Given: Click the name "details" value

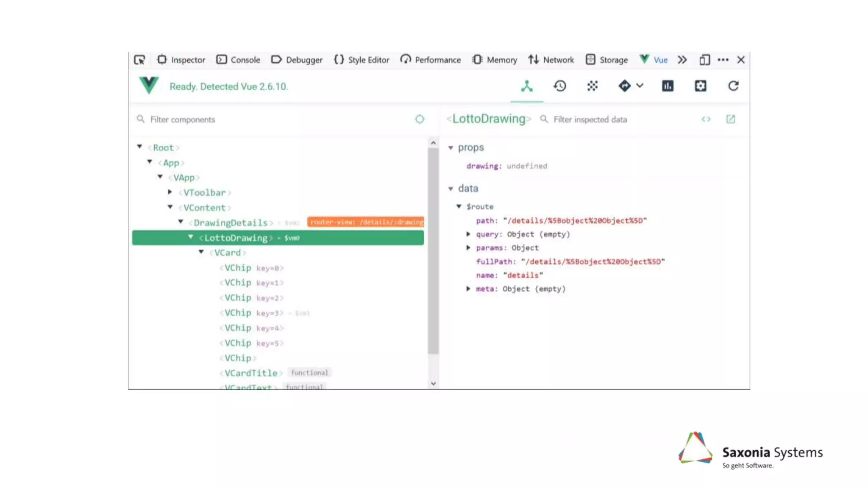Looking at the screenshot, I should pos(523,275).
